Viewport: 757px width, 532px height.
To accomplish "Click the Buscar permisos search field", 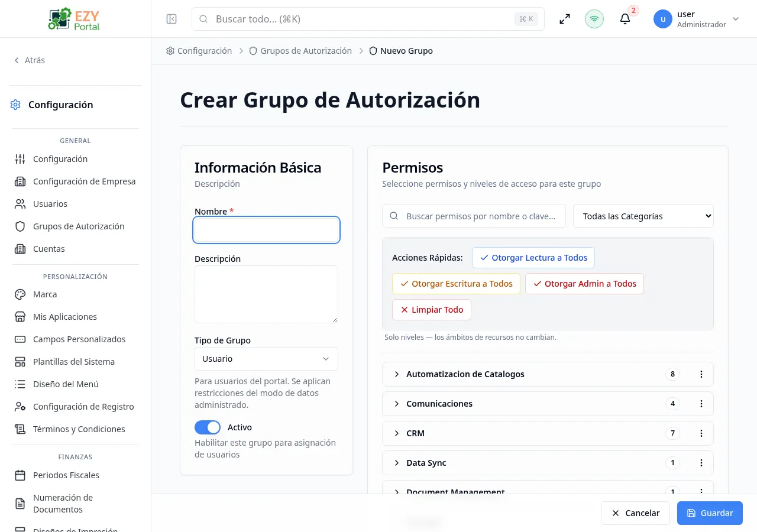I will pyautogui.click(x=474, y=216).
